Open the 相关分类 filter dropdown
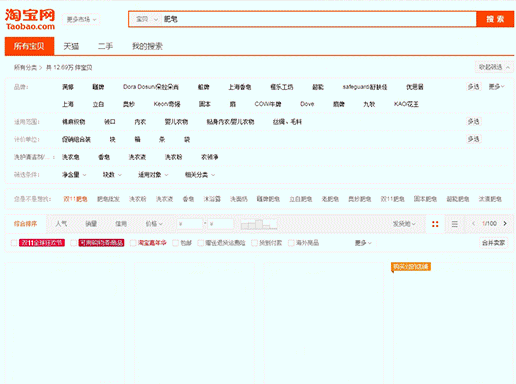The image size is (516, 384). coord(200,175)
